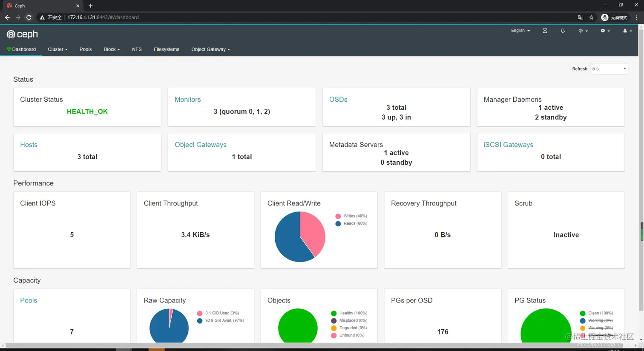Viewport: 644px width, 351px height.
Task: Open the NFS nav item
Action: (137, 49)
